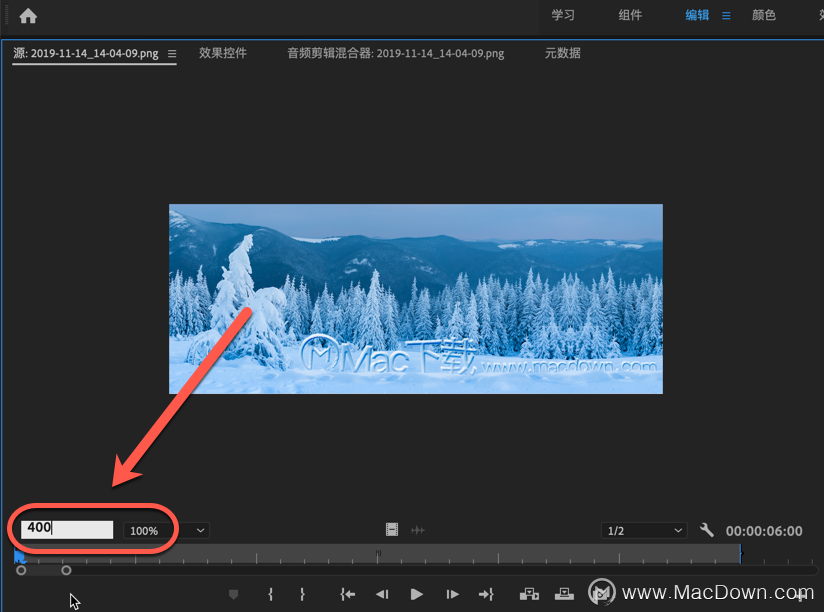Go to Out point
824x612 pixels.
[486, 594]
